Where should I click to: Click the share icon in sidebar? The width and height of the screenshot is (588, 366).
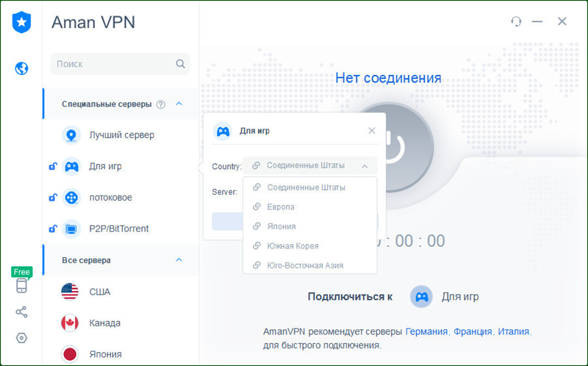(x=21, y=312)
